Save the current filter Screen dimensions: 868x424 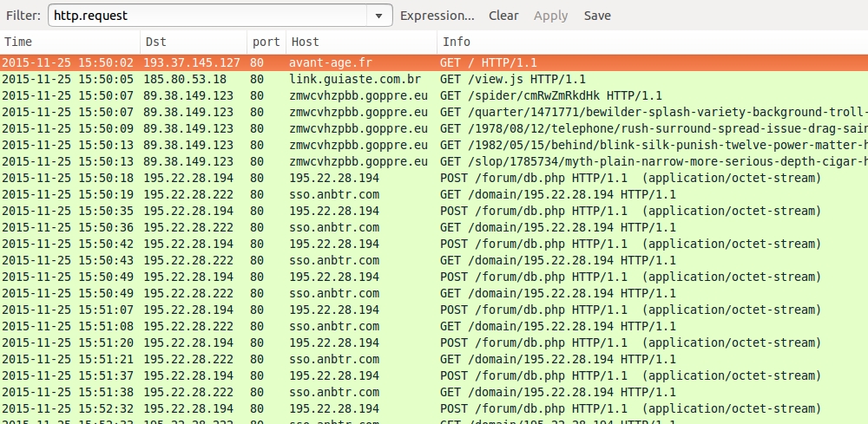[x=597, y=16]
